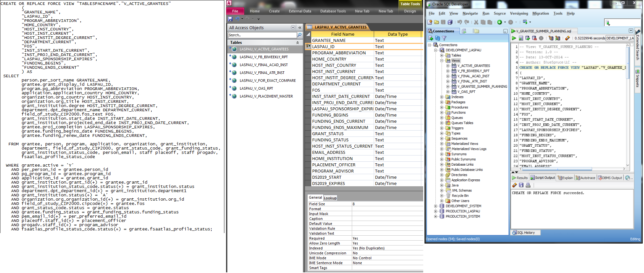Open the Results tab in output panel

520,178
